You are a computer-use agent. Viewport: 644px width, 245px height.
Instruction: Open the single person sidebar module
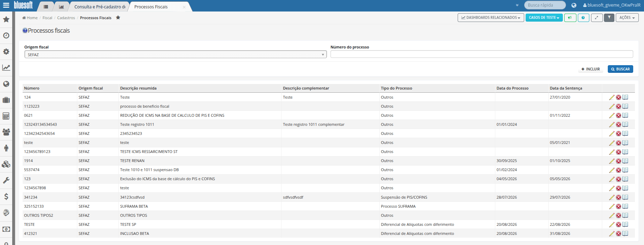tap(6, 148)
